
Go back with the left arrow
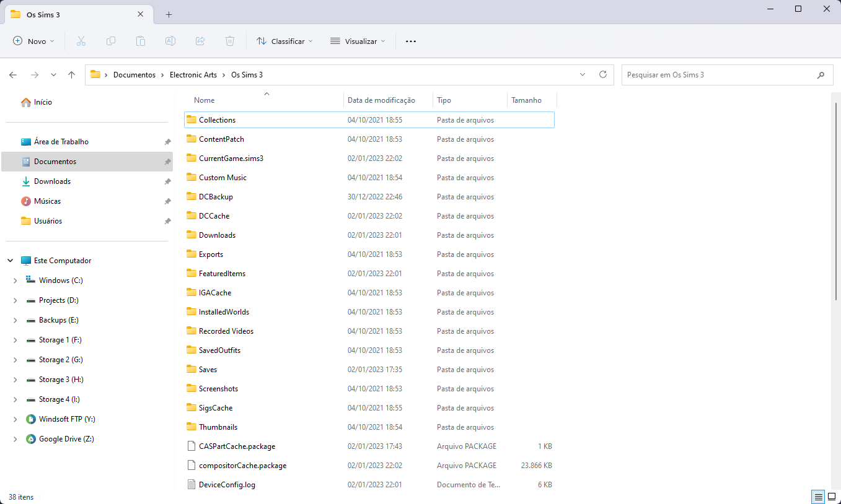click(x=13, y=75)
